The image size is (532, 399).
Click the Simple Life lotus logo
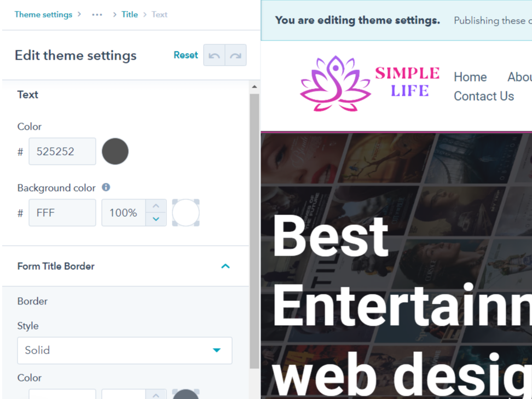(x=336, y=83)
